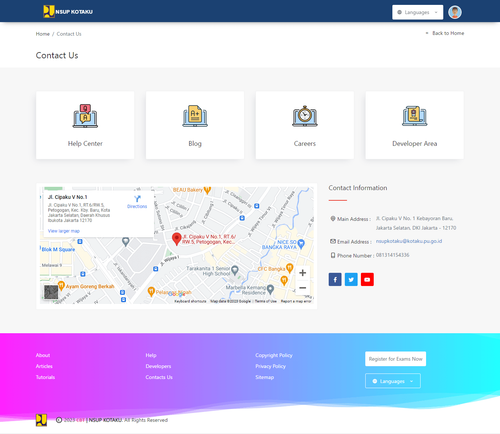Click the NSUP KOTAKU logo in header
The height and width of the screenshot is (434, 500).
[x=68, y=12]
